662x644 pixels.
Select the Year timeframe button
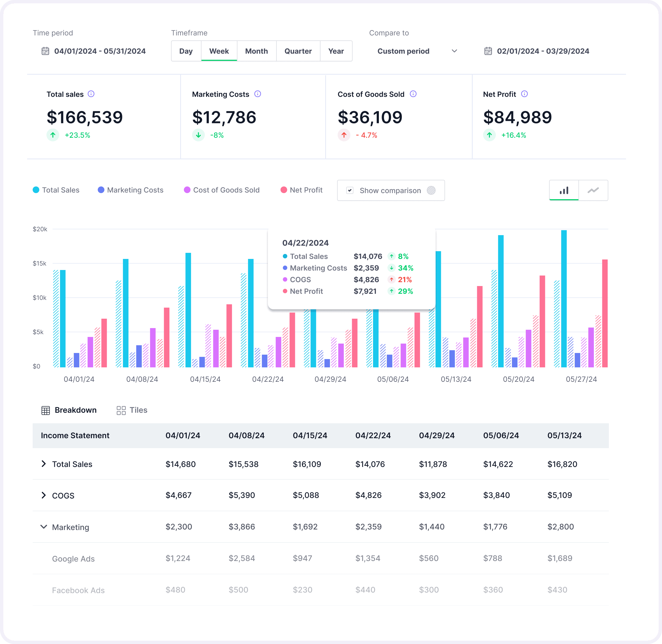(336, 51)
